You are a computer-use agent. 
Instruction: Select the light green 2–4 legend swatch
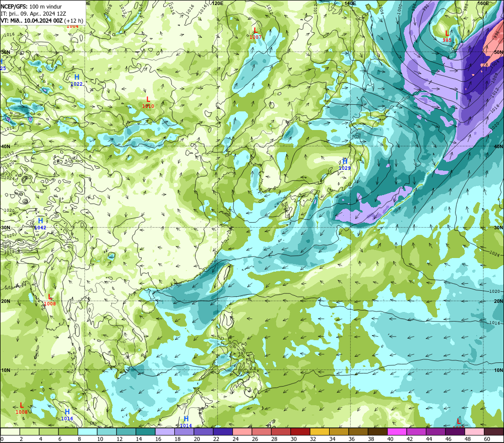30,431
